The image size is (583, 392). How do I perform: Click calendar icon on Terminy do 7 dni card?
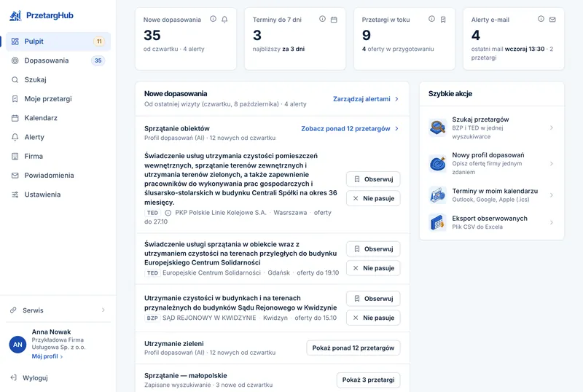[x=334, y=20]
